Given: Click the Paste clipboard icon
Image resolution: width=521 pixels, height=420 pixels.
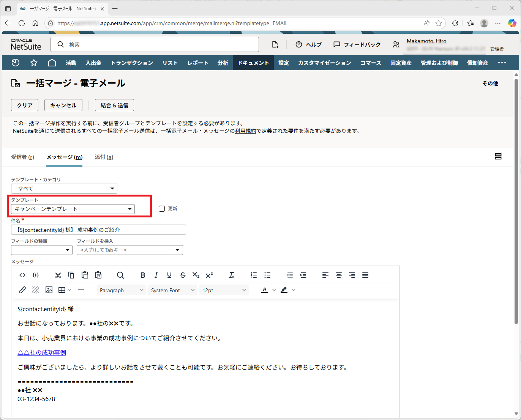Looking at the screenshot, I should point(85,275).
